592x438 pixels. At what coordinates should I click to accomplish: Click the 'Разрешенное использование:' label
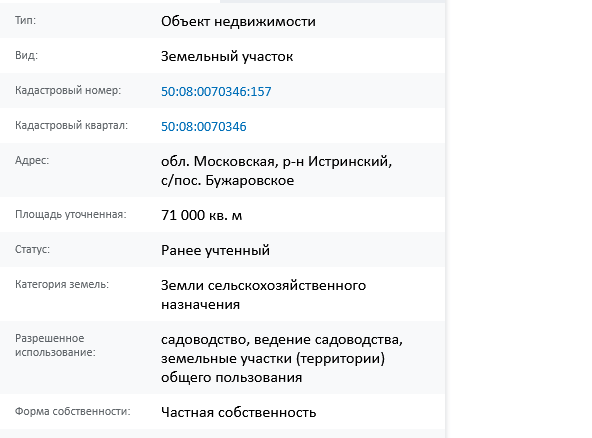coord(55,345)
